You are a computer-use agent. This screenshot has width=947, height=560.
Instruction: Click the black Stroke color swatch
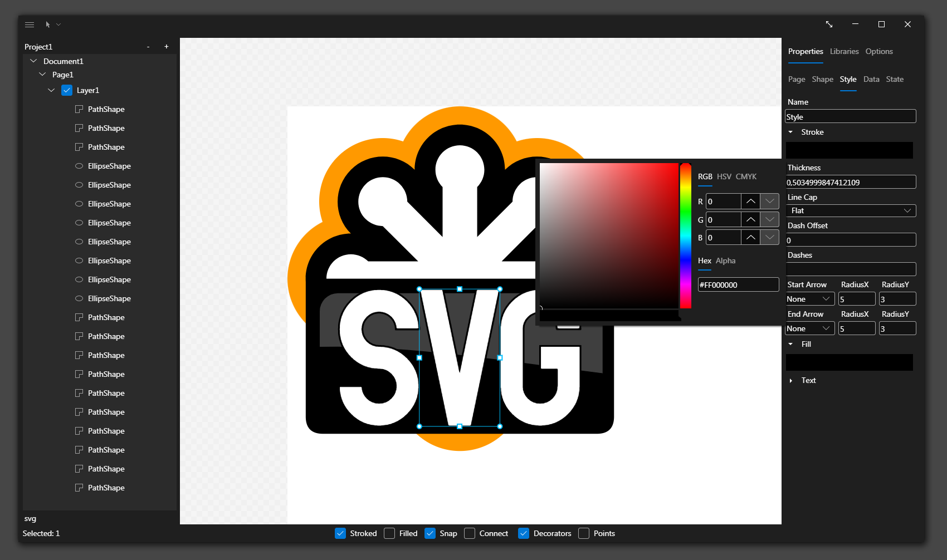pos(850,150)
